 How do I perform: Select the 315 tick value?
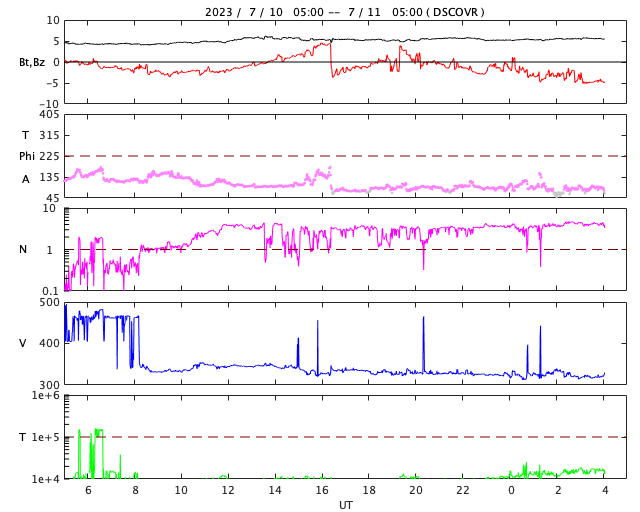(49, 135)
